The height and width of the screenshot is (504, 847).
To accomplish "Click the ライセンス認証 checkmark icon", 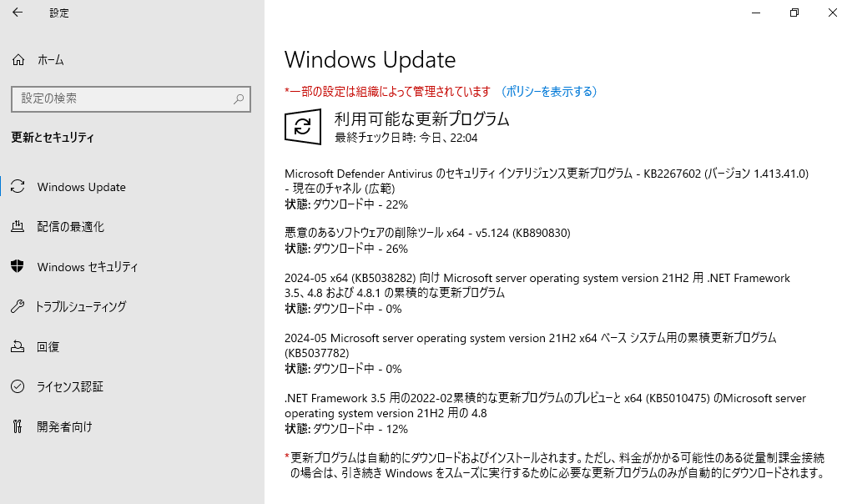I will (x=18, y=386).
